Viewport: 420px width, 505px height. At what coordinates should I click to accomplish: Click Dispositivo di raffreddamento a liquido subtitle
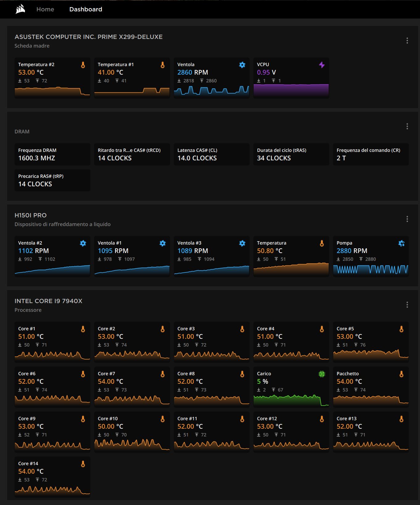[x=62, y=224]
